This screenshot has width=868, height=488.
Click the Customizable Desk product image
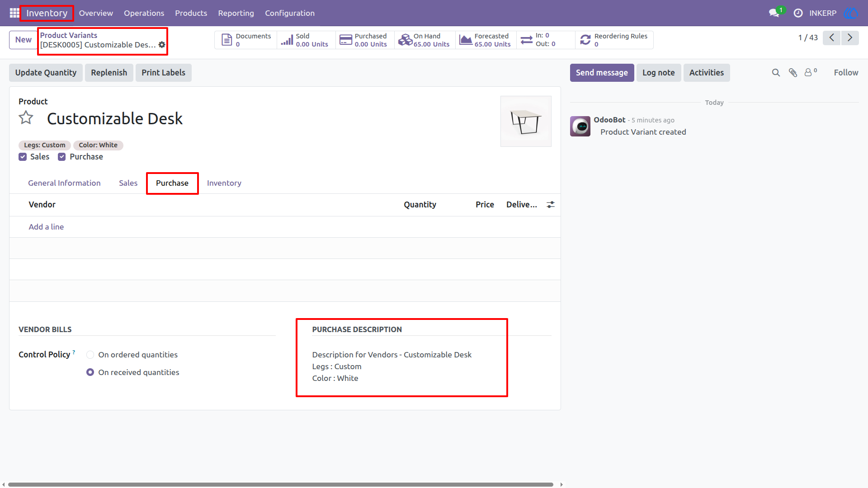pyautogui.click(x=526, y=121)
